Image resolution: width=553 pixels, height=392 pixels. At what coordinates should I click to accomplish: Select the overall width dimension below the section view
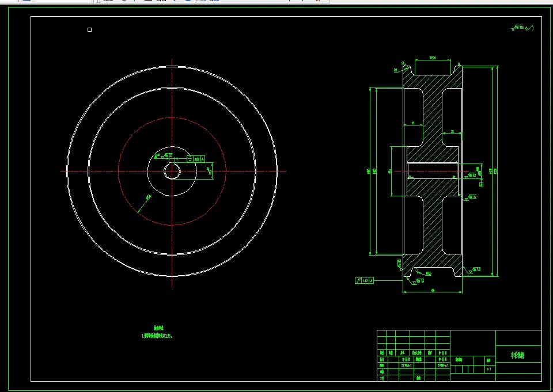click(x=433, y=291)
